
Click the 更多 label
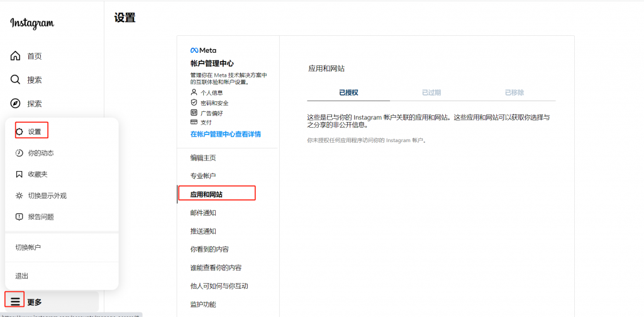[x=35, y=302]
